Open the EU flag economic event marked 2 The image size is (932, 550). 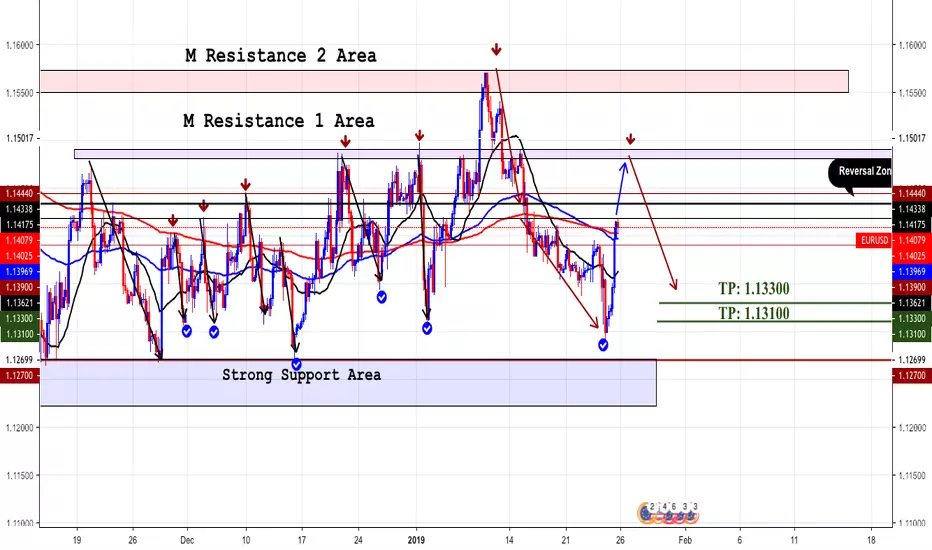coord(646,514)
